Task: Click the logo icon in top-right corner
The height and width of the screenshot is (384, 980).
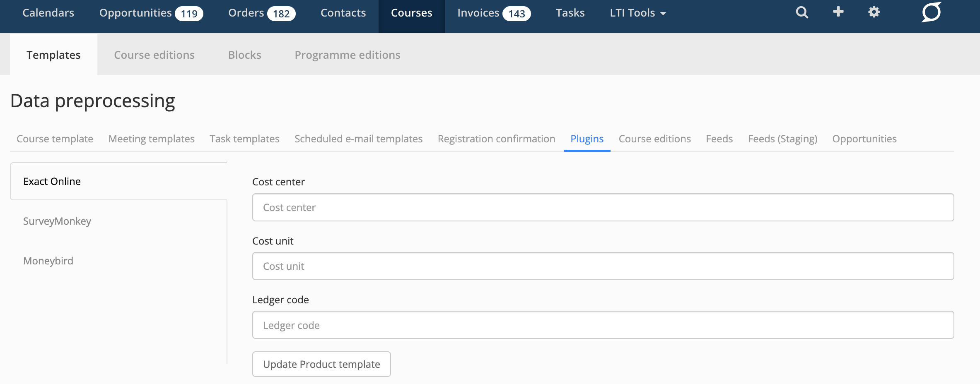Action: click(x=932, y=12)
